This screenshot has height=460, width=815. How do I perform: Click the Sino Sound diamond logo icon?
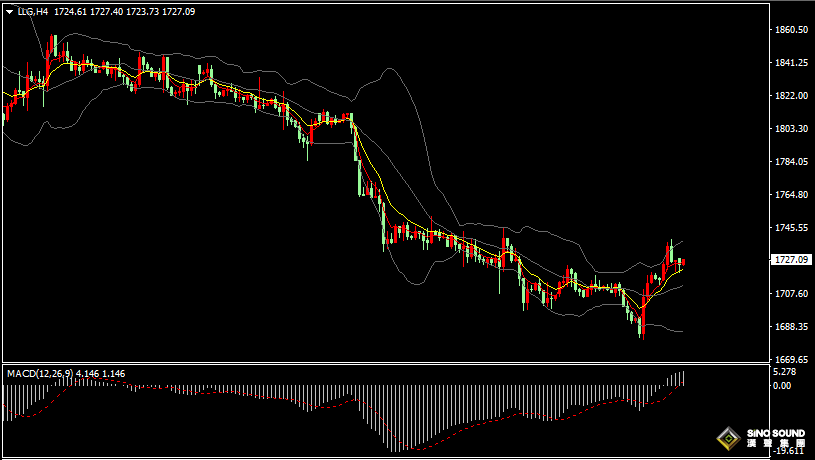click(728, 439)
